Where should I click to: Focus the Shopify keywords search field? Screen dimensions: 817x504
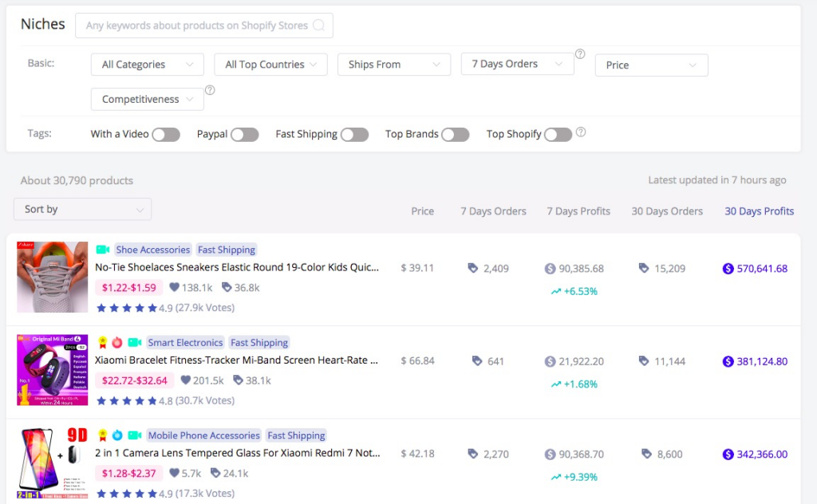click(203, 25)
